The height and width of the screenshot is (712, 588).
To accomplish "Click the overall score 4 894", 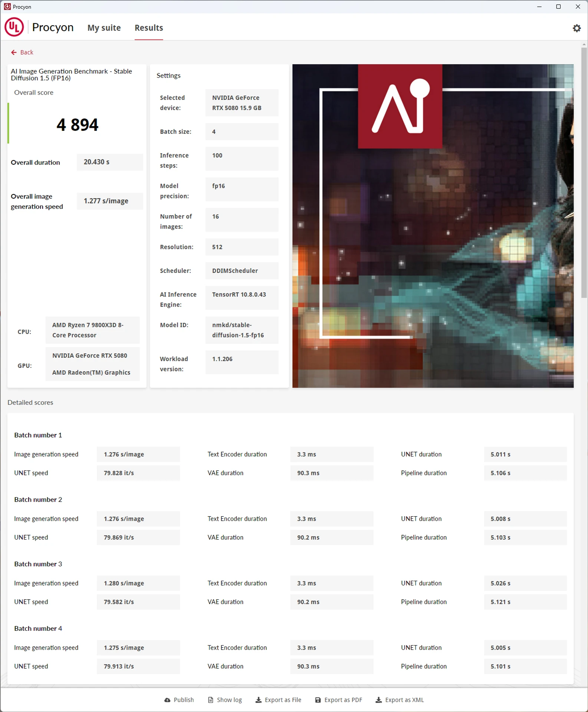I will 78,125.
